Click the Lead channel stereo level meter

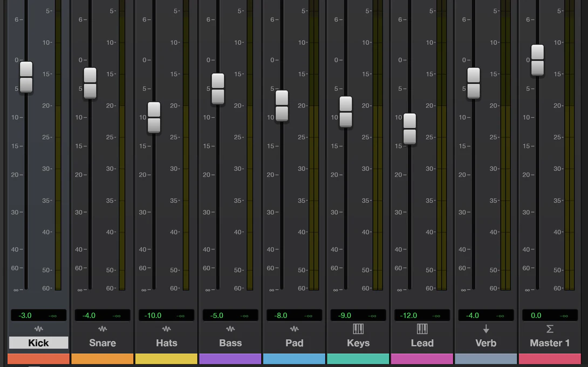pyautogui.click(x=442, y=145)
